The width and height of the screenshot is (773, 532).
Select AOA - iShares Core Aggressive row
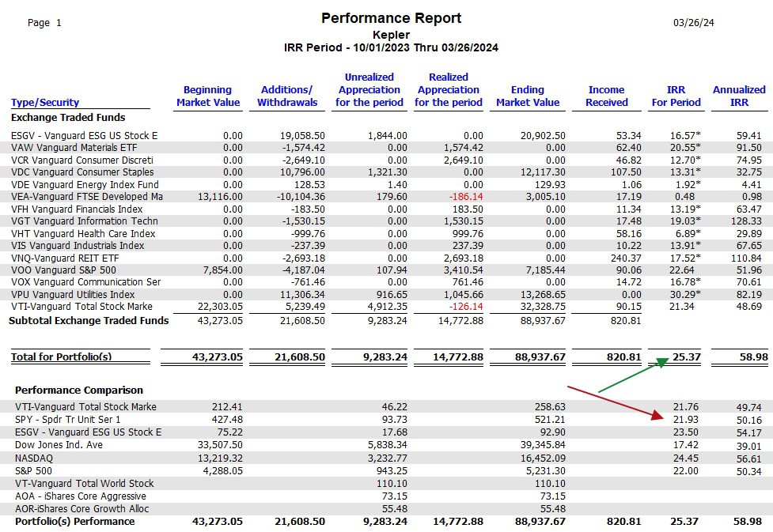tap(386, 496)
